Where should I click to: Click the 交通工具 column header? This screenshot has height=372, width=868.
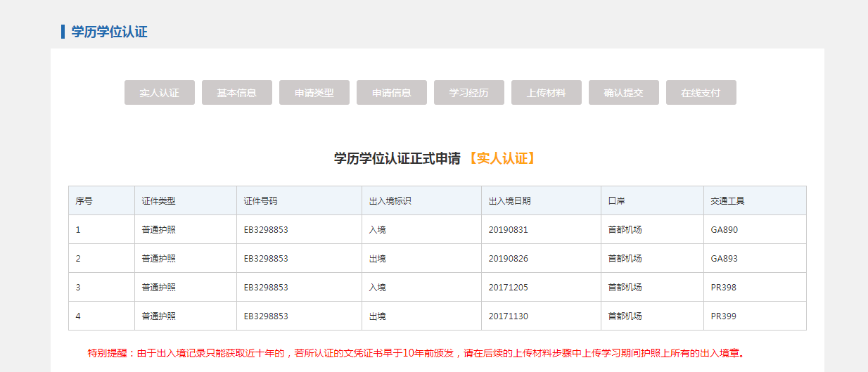pos(727,201)
